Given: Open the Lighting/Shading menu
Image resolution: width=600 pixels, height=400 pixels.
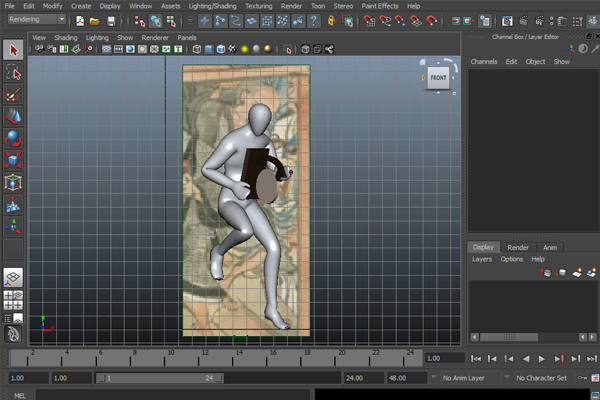Looking at the screenshot, I should click(x=212, y=6).
